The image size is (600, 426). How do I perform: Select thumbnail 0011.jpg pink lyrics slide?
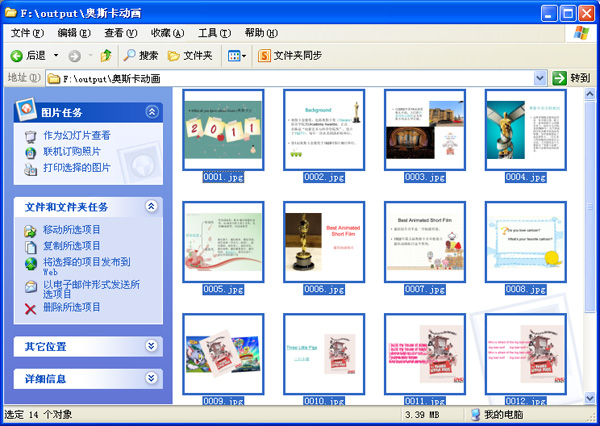click(425, 354)
